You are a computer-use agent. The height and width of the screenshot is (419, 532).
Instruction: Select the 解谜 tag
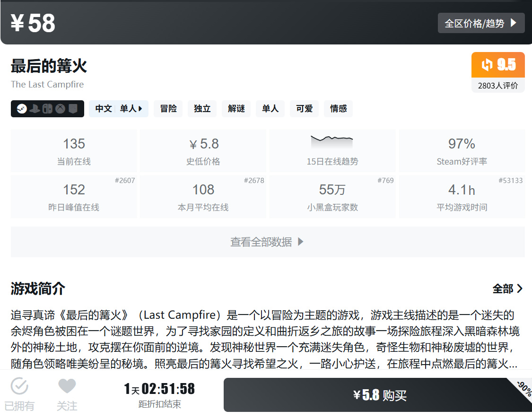point(236,109)
